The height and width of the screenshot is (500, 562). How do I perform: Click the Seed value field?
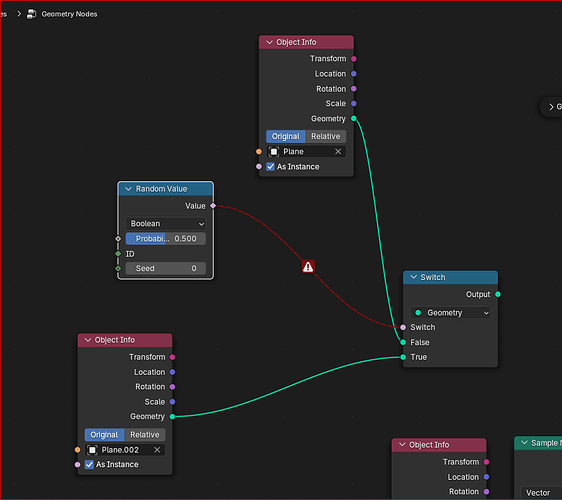pyautogui.click(x=166, y=268)
